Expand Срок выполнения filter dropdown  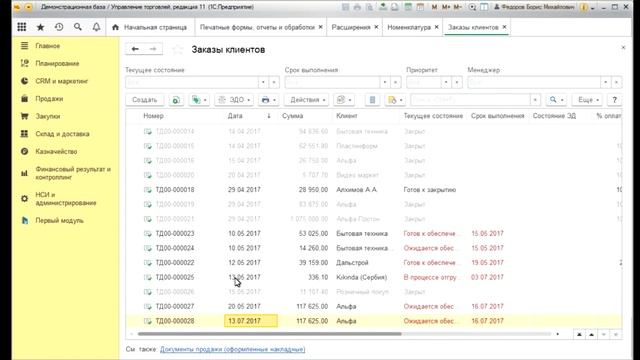pyautogui.click(x=385, y=82)
